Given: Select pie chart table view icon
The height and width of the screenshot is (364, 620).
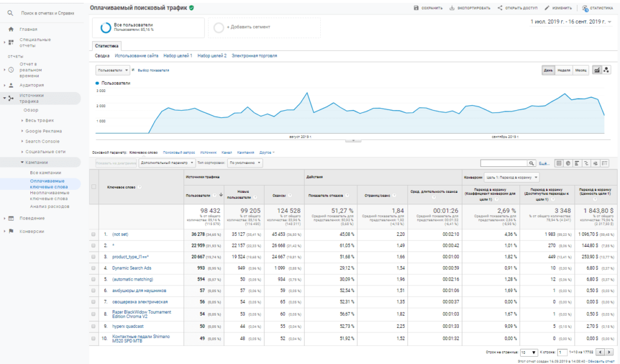Looking at the screenshot, I should point(567,163).
